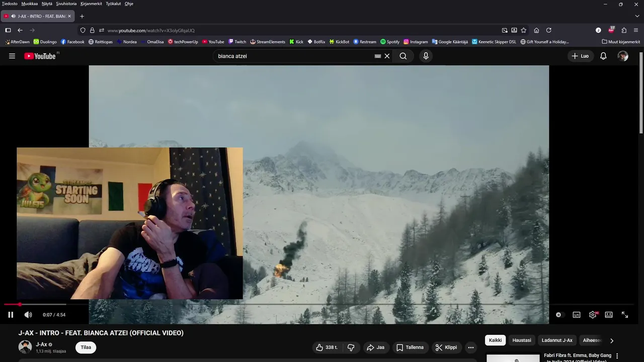Dislike the video with thumbs down
Image resolution: width=644 pixels, height=362 pixels.
pyautogui.click(x=351, y=347)
